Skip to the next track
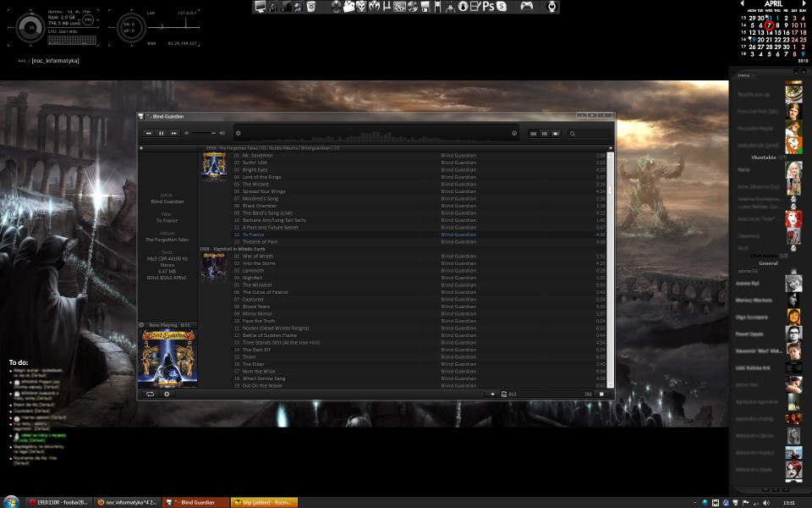This screenshot has height=508, width=812. click(x=173, y=133)
